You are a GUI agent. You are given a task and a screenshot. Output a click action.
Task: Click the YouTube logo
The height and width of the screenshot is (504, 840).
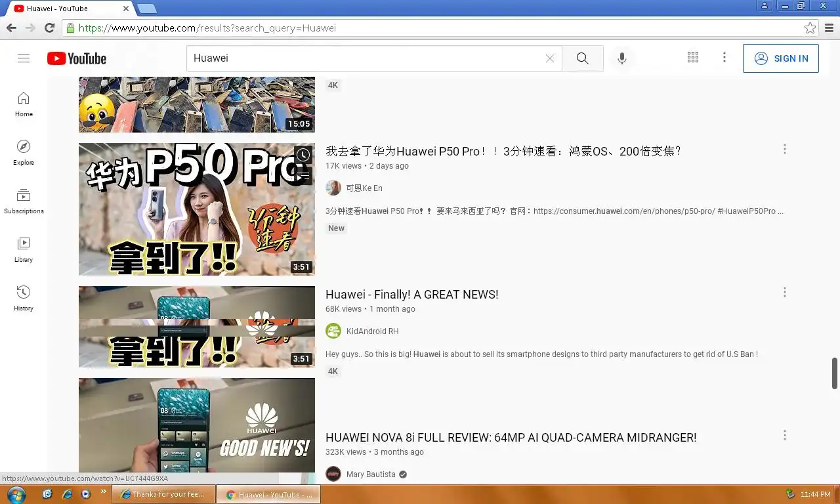[77, 58]
